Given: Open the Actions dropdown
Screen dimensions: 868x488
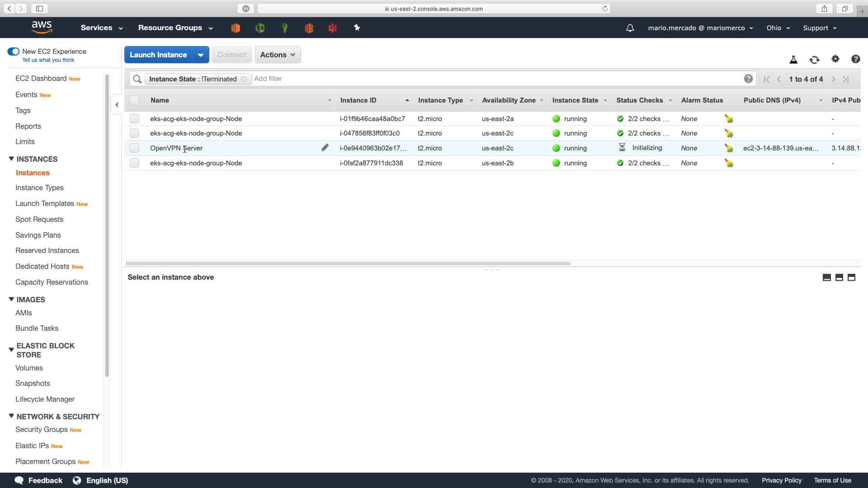Looking at the screenshot, I should coord(278,55).
